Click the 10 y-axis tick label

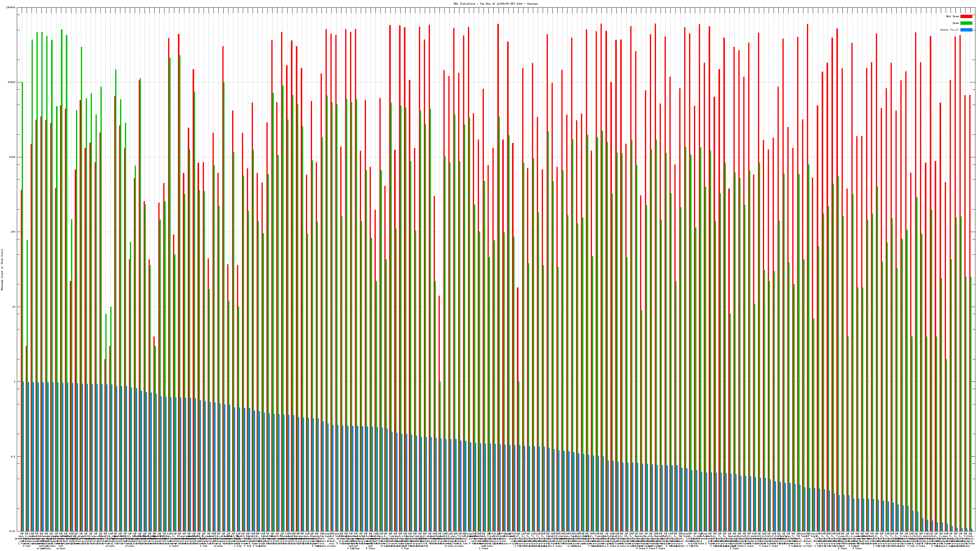(14, 307)
